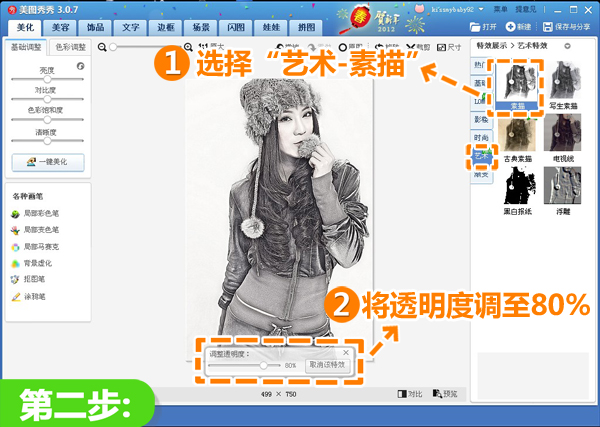Click the zoom level slider handle
600x427 pixels.
coord(113,47)
